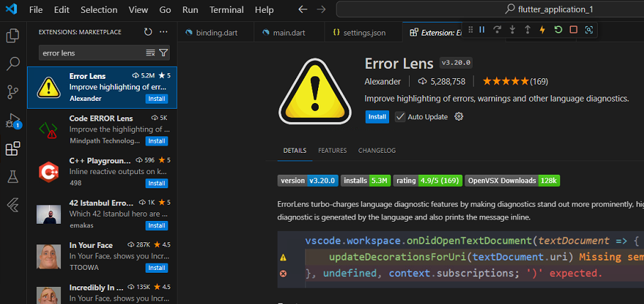
Task: Open the Terminal menu
Action: click(227, 9)
